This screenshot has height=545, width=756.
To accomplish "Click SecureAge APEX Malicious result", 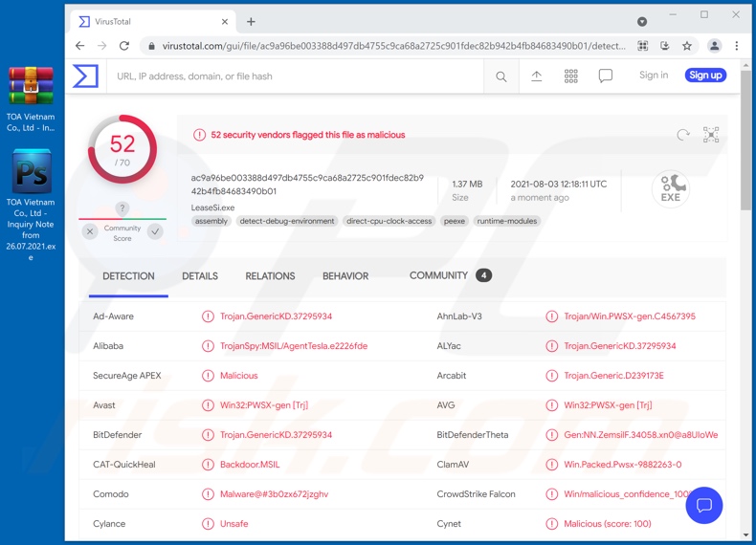I will click(x=238, y=376).
